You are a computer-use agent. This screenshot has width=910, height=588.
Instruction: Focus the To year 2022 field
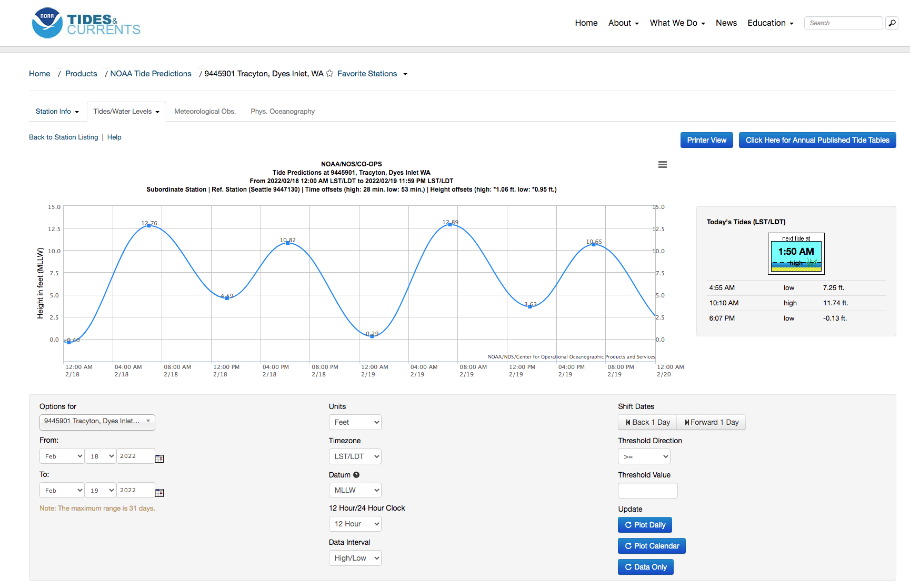(136, 490)
